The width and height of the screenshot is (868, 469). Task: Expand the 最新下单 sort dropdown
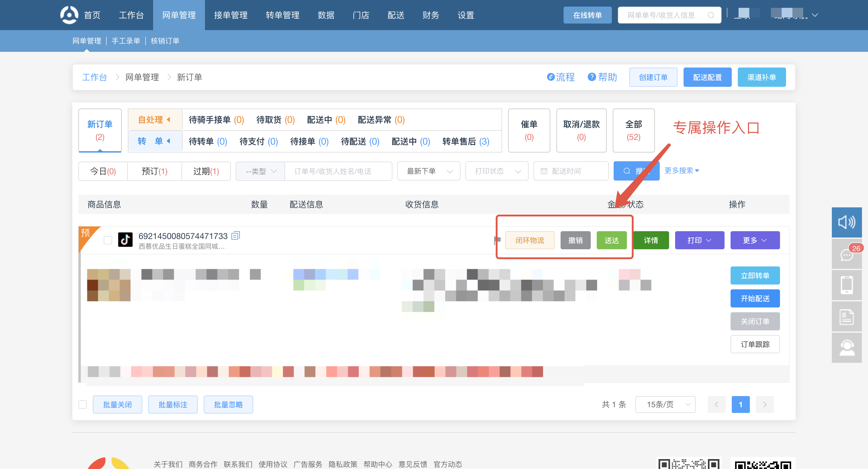pos(429,171)
